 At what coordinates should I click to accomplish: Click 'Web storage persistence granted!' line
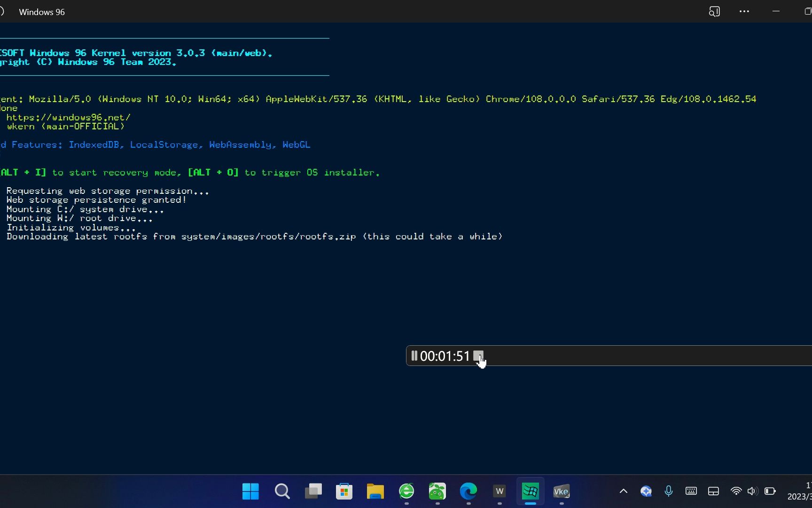(96, 199)
